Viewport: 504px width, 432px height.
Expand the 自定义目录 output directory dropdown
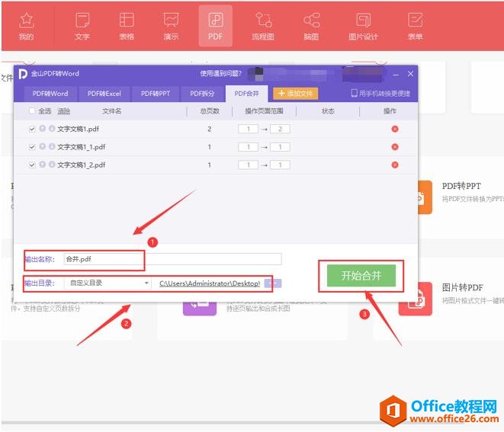coord(108,283)
